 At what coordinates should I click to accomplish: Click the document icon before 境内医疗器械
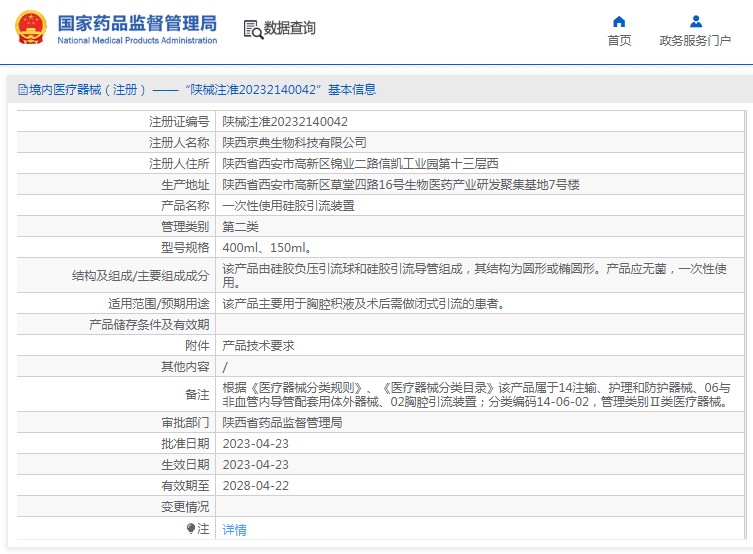coord(23,90)
